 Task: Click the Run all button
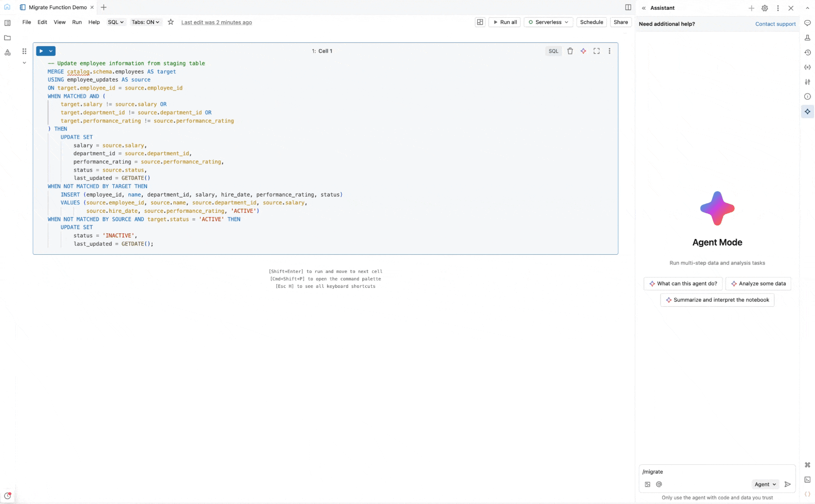click(504, 22)
